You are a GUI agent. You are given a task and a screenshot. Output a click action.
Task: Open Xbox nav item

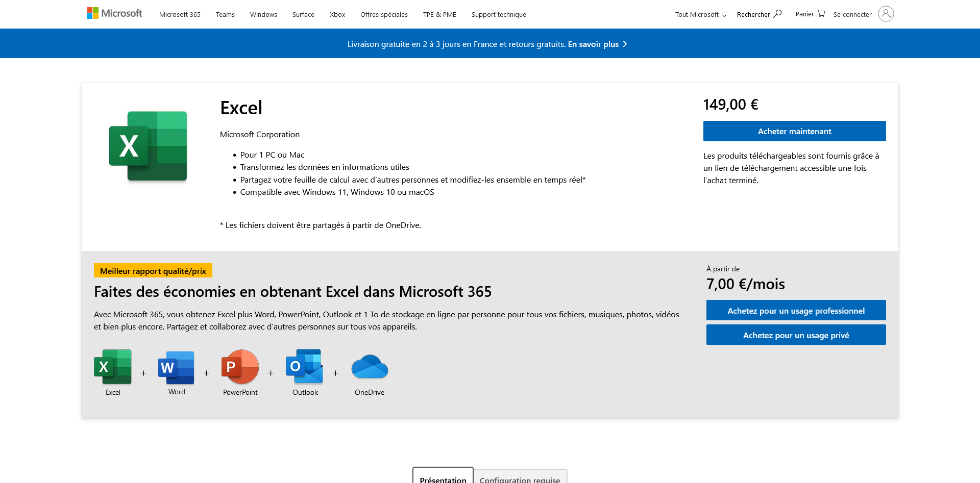click(x=337, y=14)
